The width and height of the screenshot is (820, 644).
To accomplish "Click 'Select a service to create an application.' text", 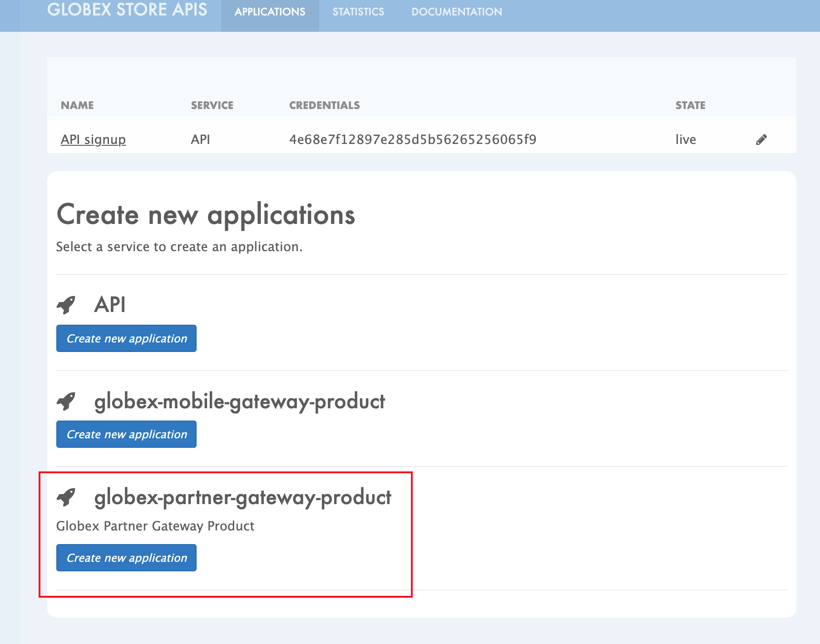I will pyautogui.click(x=179, y=247).
